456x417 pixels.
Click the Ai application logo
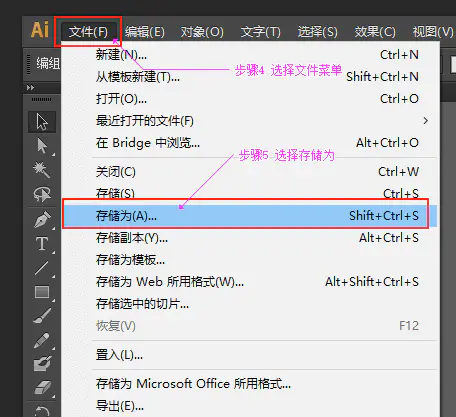[x=40, y=30]
